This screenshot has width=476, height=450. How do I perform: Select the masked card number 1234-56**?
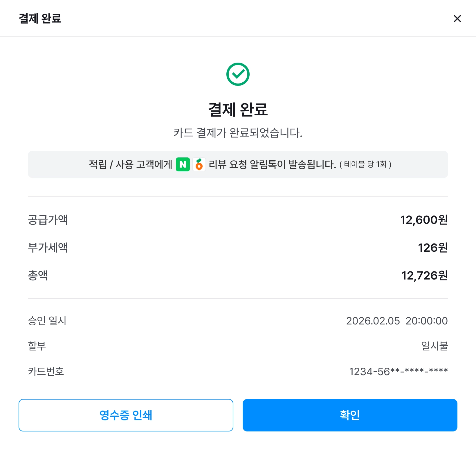[x=398, y=371]
